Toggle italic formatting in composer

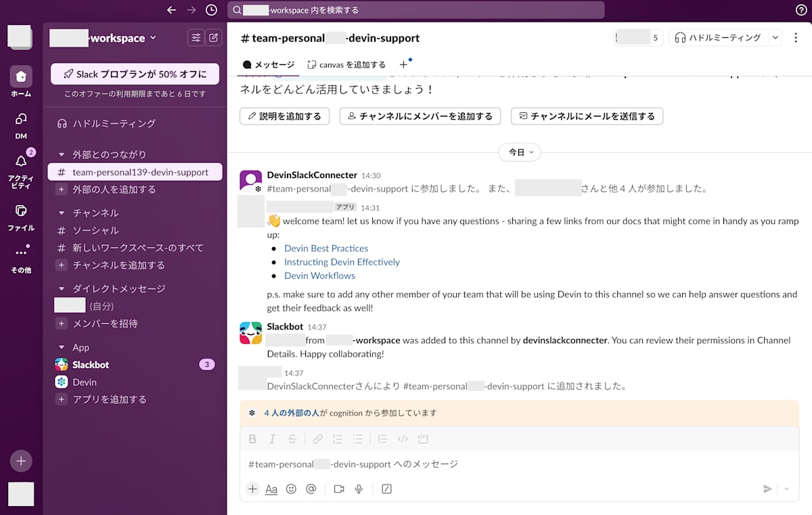pos(272,439)
